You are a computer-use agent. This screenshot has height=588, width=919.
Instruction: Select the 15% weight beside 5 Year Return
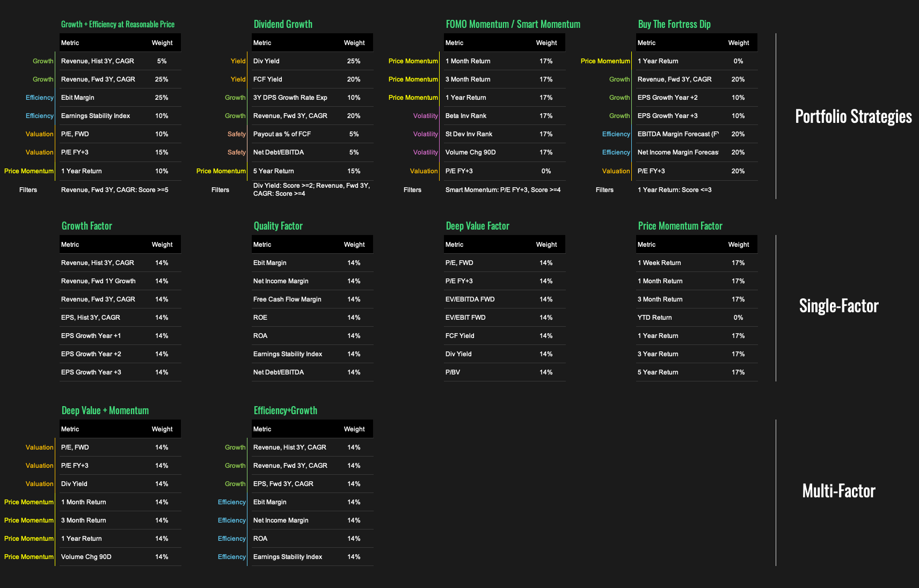(x=354, y=171)
